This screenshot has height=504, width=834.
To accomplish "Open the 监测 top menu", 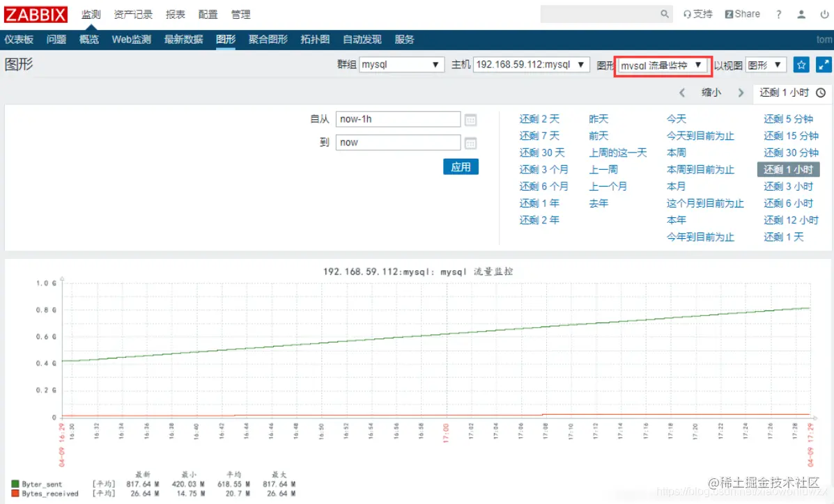I will pyautogui.click(x=91, y=15).
